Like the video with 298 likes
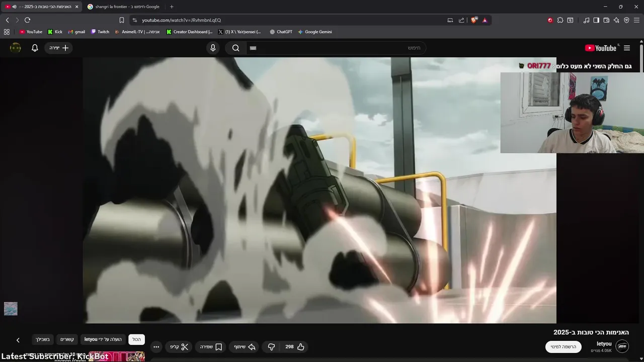Image resolution: width=644 pixels, height=362 pixels. click(295, 347)
